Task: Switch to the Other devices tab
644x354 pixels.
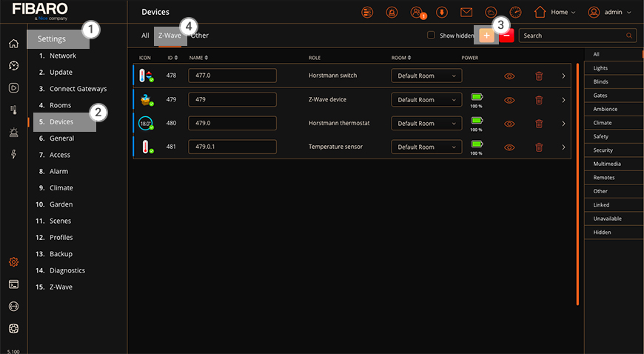Action: coord(200,36)
